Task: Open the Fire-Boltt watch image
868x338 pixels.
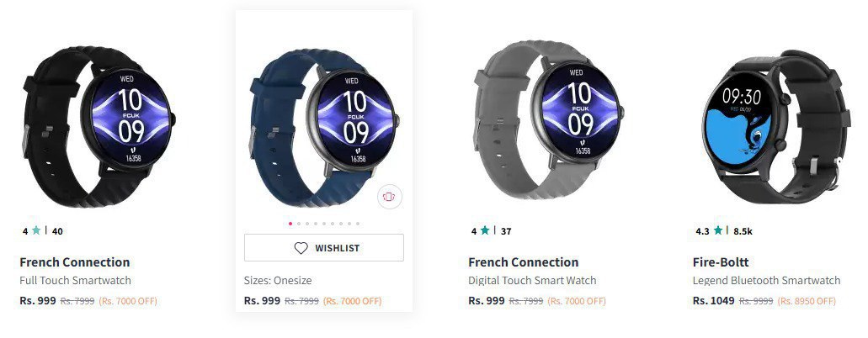Action: pyautogui.click(x=775, y=127)
